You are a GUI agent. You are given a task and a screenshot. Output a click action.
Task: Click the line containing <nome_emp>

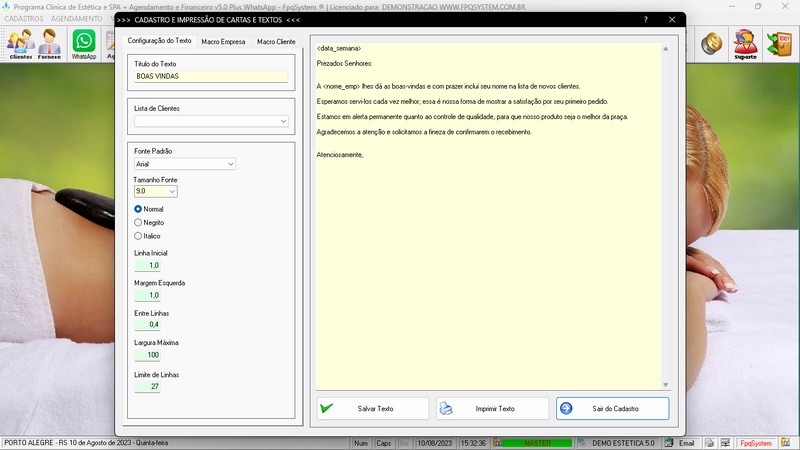(x=448, y=86)
